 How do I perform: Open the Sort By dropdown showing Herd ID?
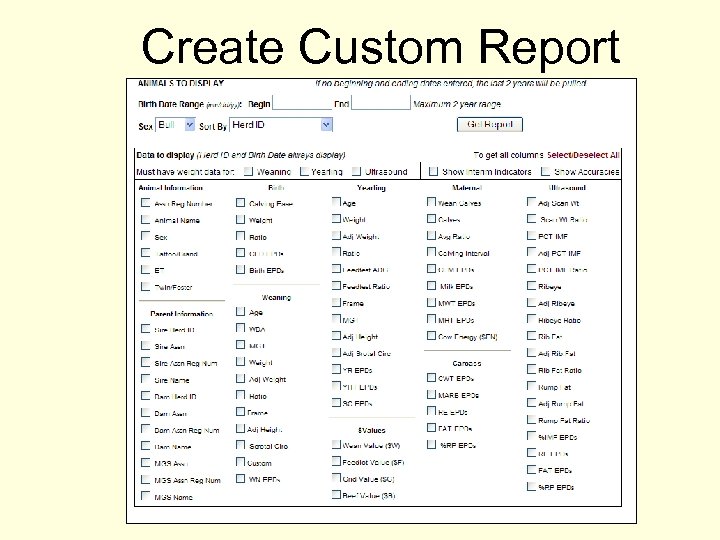281,125
